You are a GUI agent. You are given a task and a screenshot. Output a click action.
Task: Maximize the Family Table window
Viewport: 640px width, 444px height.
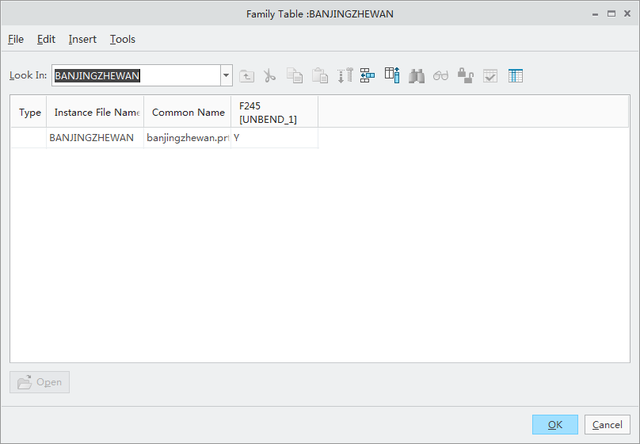tap(611, 14)
